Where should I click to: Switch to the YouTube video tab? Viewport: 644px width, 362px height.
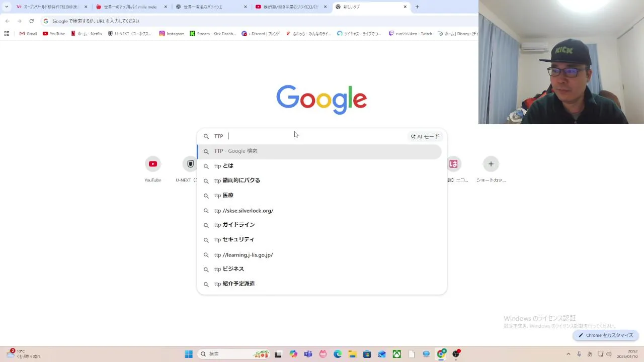click(291, 7)
